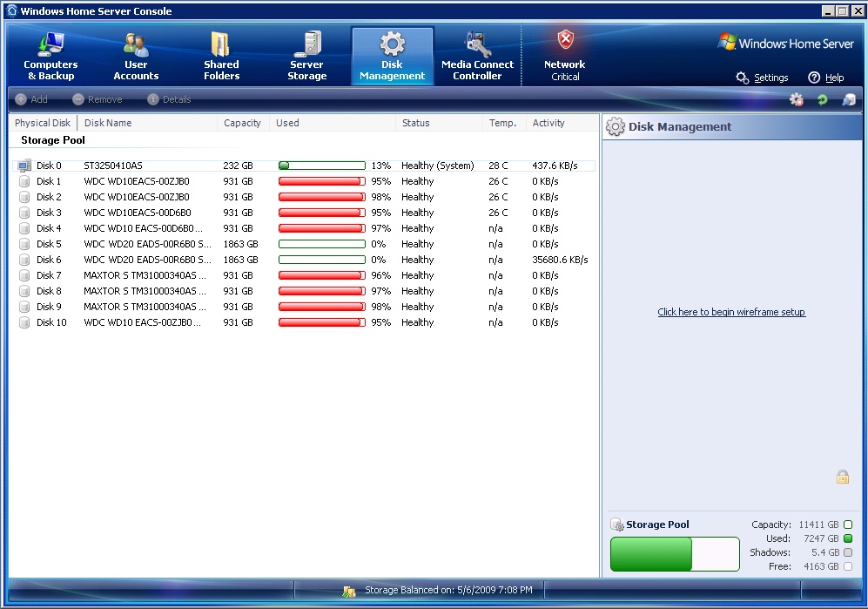Open the Computers & Backup tab

(50, 56)
